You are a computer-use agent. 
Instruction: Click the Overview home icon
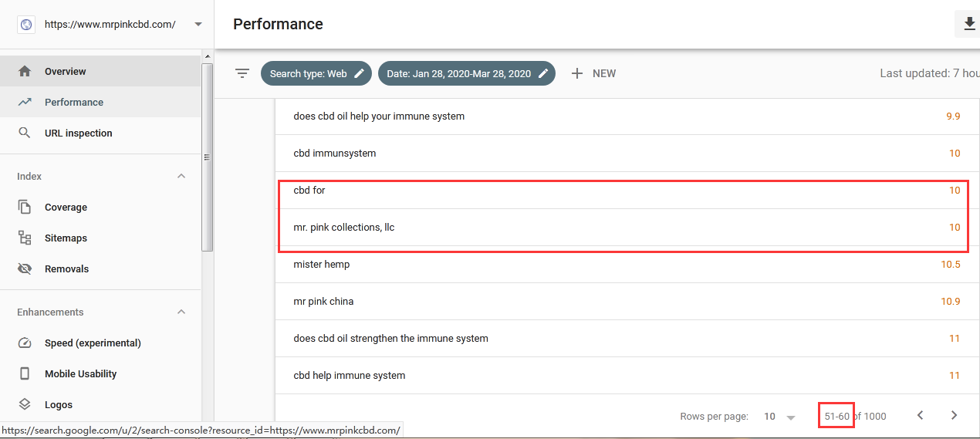pos(25,71)
